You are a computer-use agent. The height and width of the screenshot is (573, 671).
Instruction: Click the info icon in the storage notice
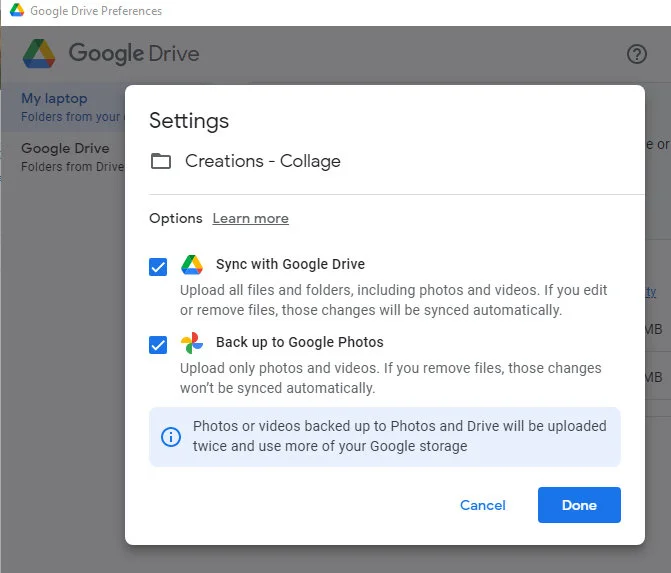171,437
